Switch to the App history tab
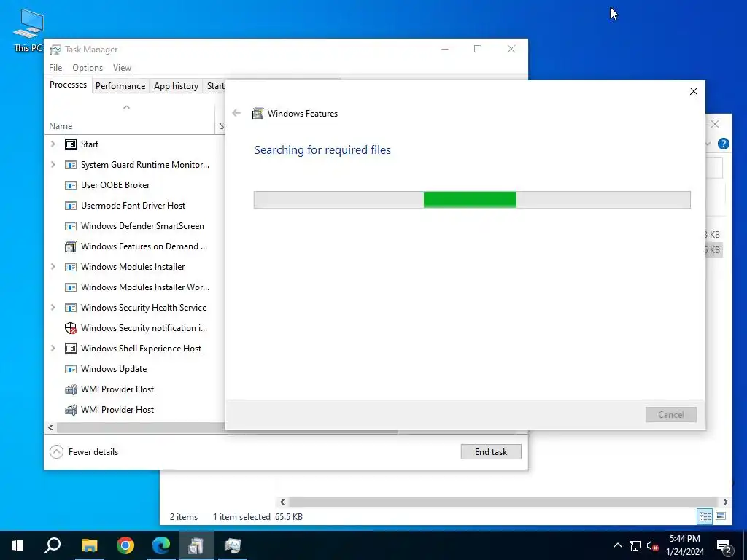 click(176, 86)
